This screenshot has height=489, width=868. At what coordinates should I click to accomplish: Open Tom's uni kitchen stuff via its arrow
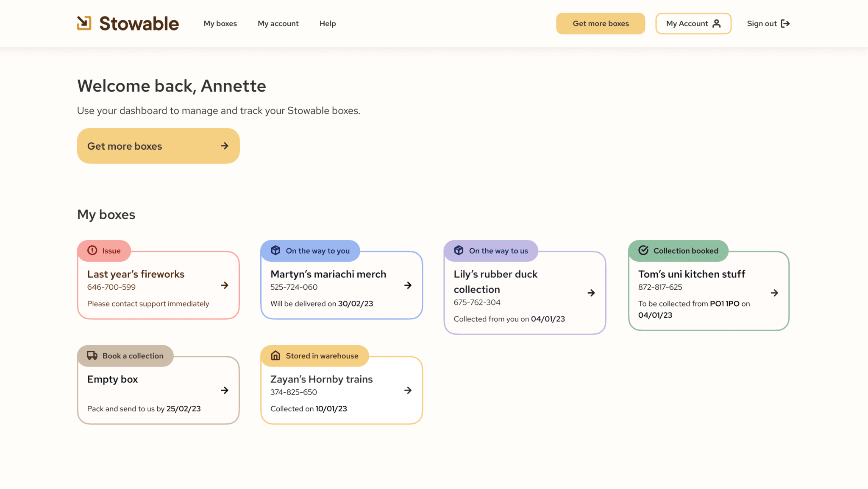pyautogui.click(x=774, y=293)
